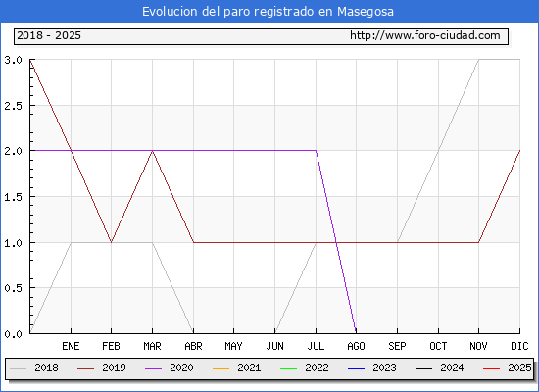Click the '2018' legend label
The width and height of the screenshot is (539, 392).
click(46, 367)
